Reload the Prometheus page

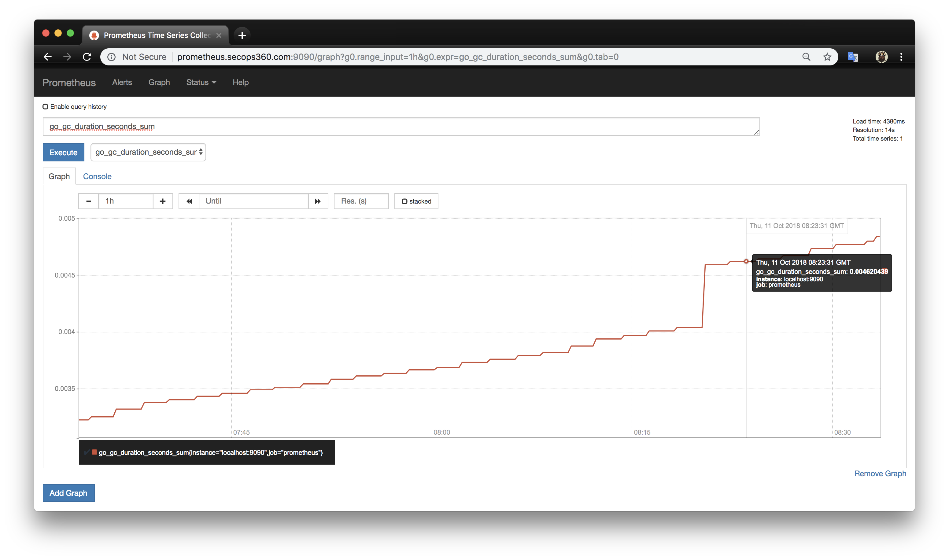[87, 57]
